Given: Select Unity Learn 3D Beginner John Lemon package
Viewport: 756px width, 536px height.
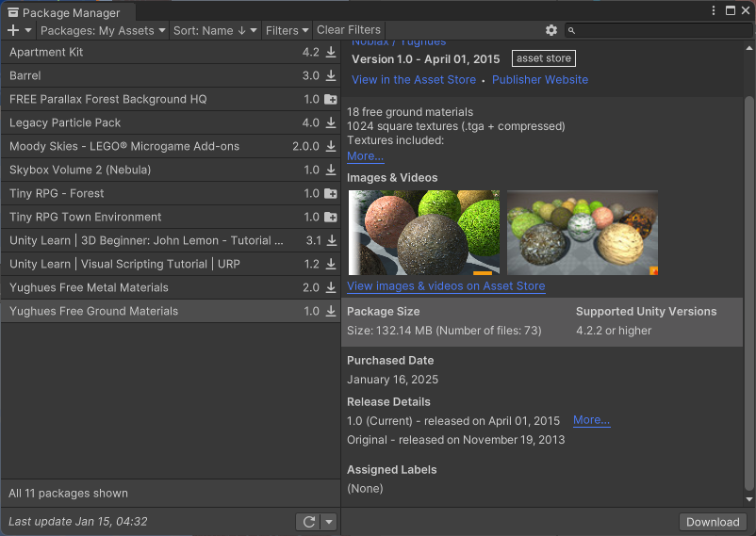Looking at the screenshot, I should (x=171, y=240).
